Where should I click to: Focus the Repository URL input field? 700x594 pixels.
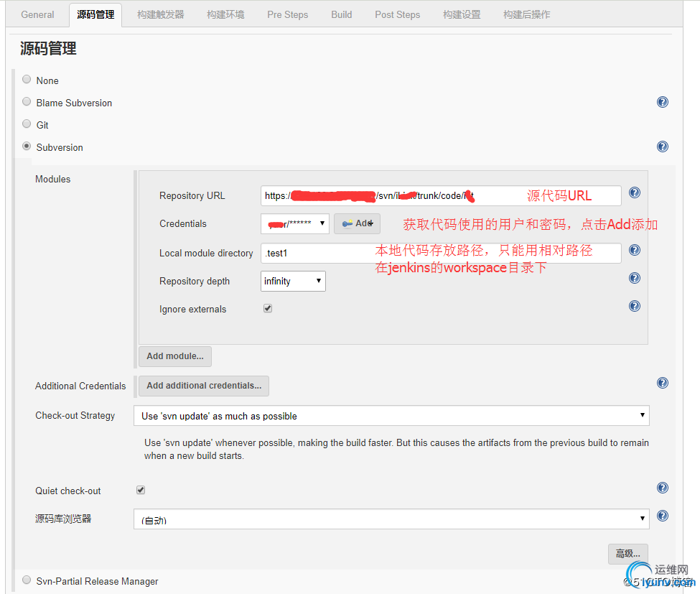441,195
